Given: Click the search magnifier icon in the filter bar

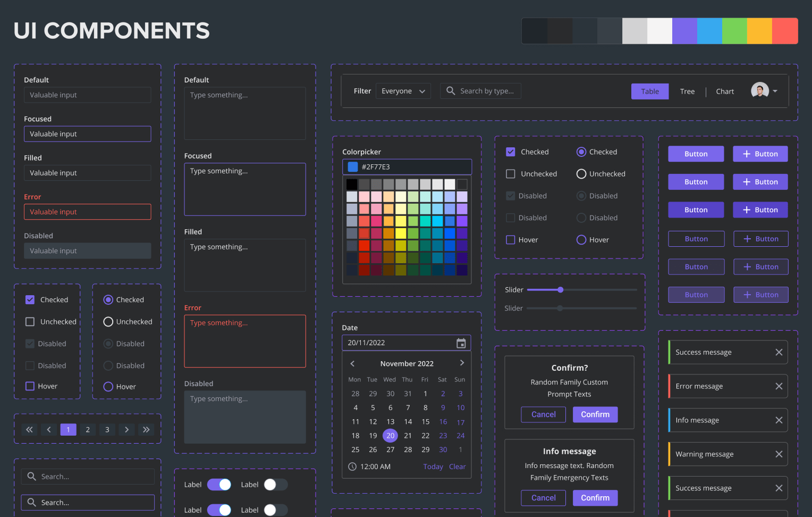Looking at the screenshot, I should point(451,91).
